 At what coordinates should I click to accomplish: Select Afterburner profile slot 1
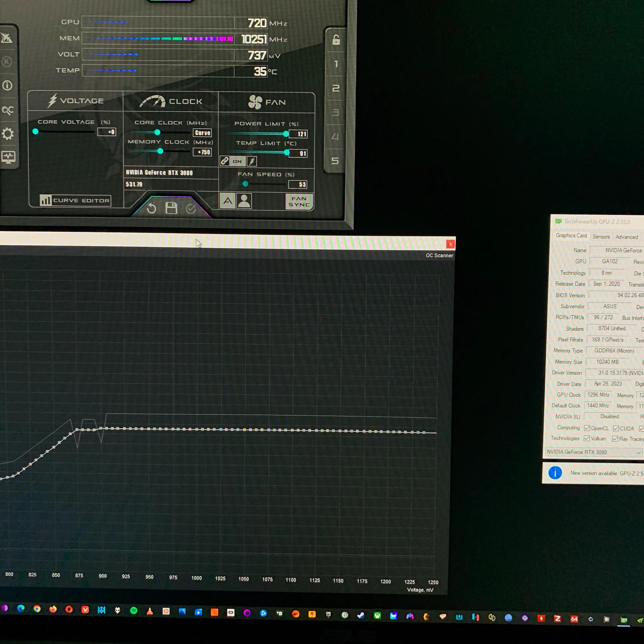pos(336,64)
